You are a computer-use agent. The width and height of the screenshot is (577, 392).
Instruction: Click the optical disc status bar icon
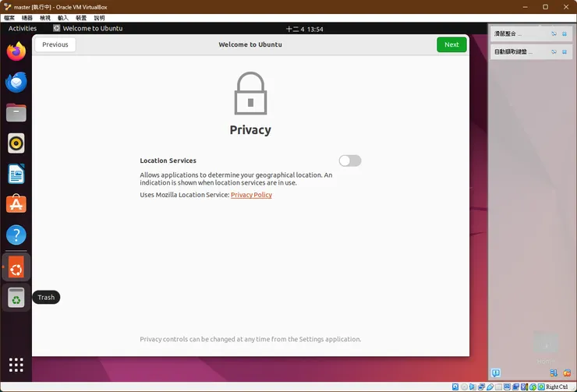click(464, 387)
